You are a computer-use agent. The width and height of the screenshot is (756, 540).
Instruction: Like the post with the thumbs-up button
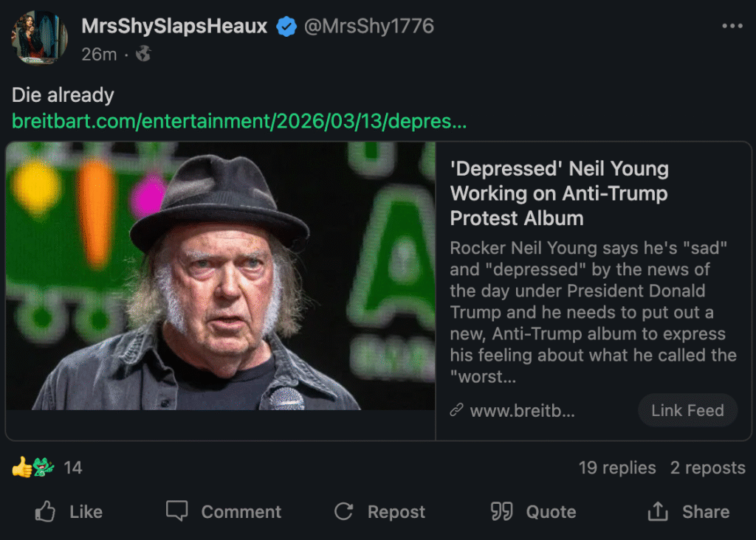(x=69, y=512)
